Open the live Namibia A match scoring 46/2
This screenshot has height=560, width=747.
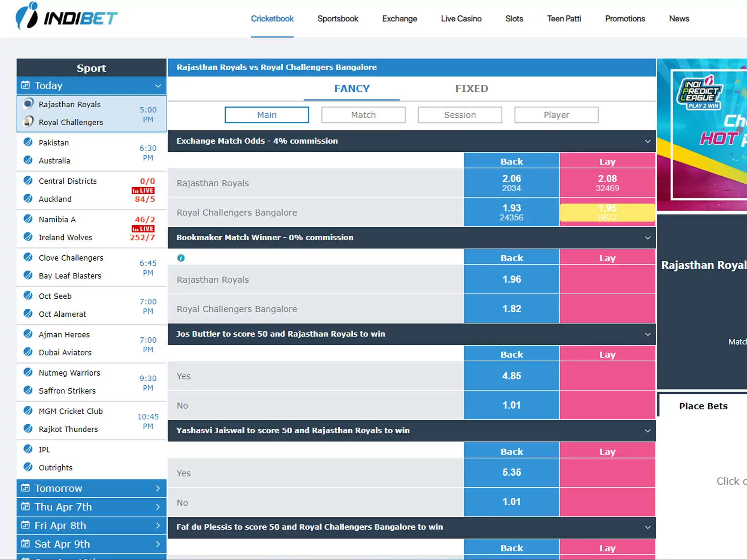[x=91, y=228]
